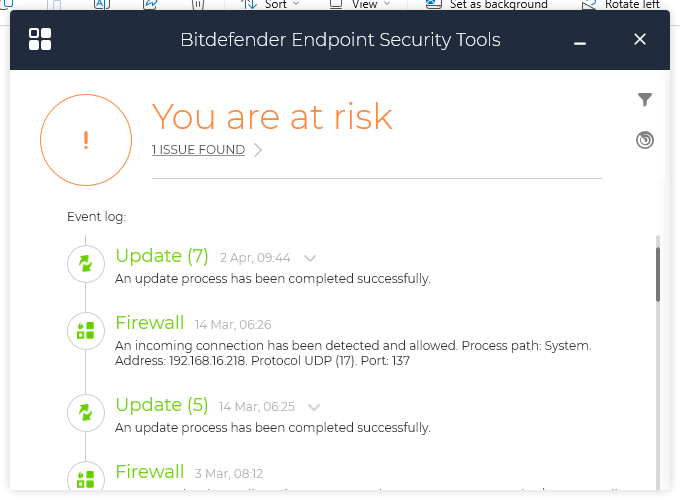Click Set as background in toolbar behind
Screen dimensions: 680x500
[497, 4]
